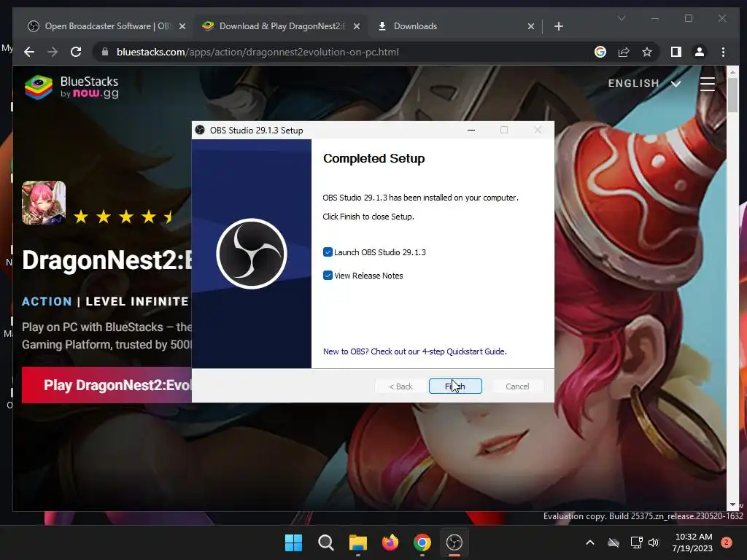The width and height of the screenshot is (747, 560).
Task: Click Play DragonNest2 red button
Action: click(x=107, y=385)
